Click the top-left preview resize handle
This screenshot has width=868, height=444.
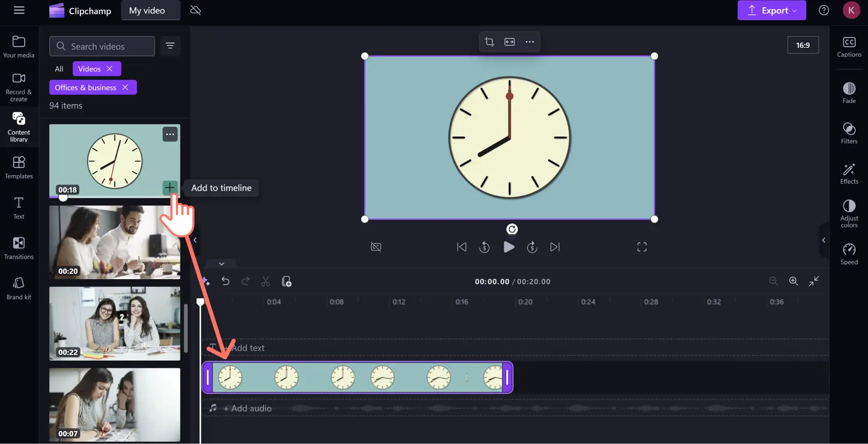365,56
